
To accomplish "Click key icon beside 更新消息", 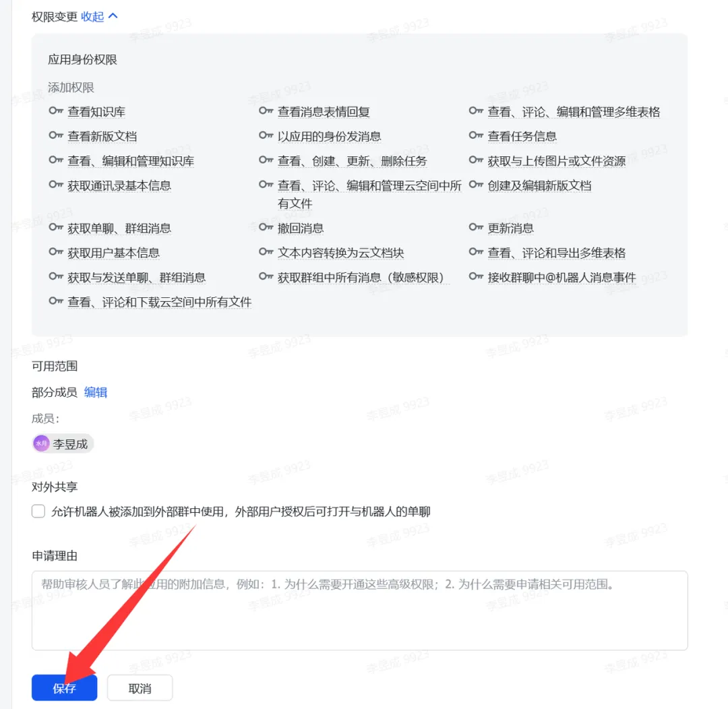I will point(476,228).
